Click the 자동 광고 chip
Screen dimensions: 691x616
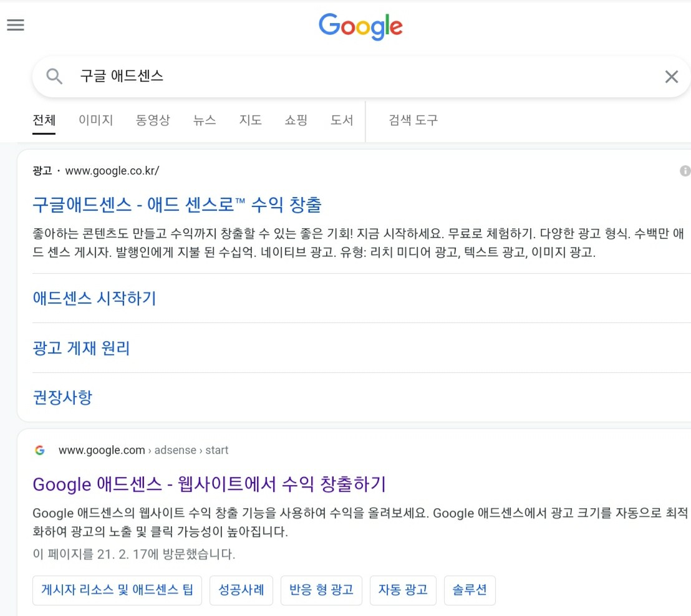(x=403, y=590)
